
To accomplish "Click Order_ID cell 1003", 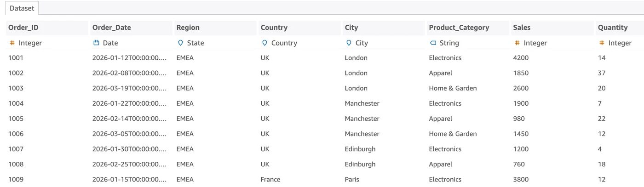I will tap(16, 88).
